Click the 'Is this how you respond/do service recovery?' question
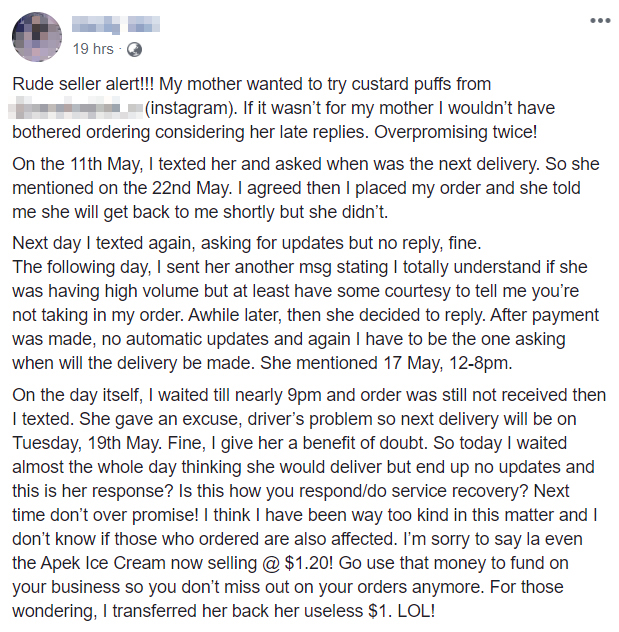 point(322,489)
